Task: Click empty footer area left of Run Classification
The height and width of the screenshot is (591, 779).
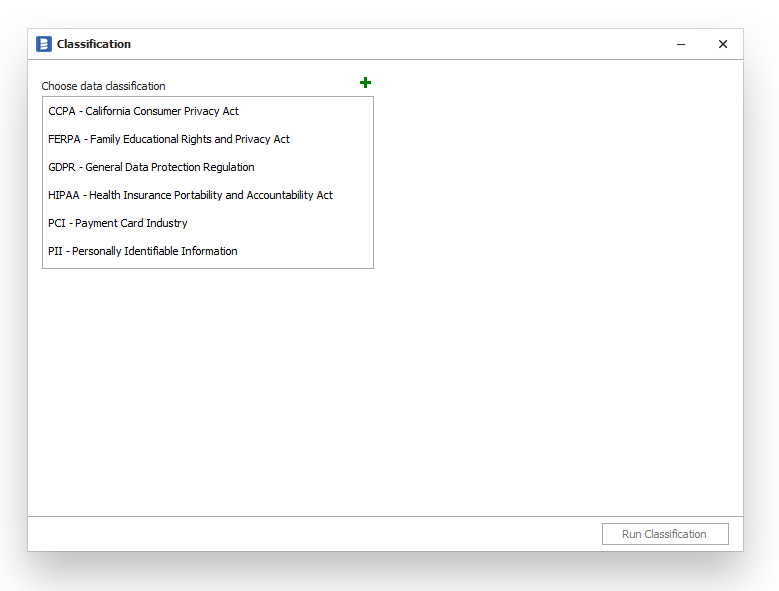Action: coord(300,534)
